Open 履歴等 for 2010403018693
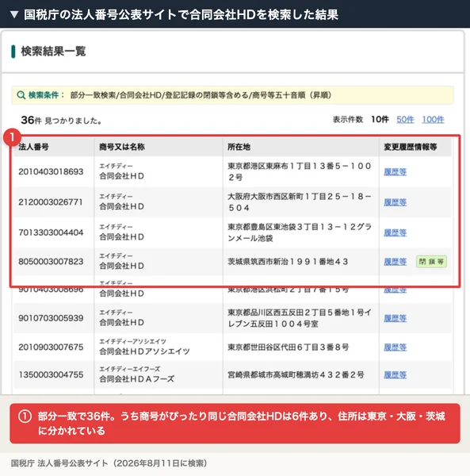 click(395, 172)
